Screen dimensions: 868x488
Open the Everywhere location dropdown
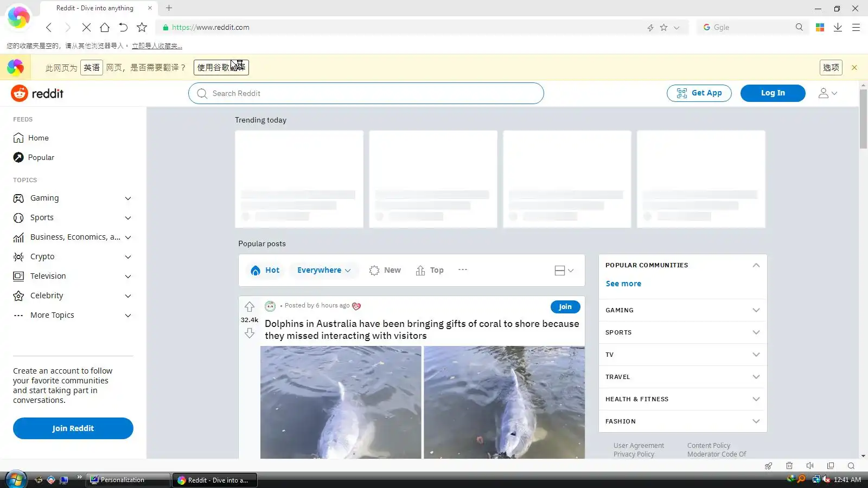tap(324, 270)
